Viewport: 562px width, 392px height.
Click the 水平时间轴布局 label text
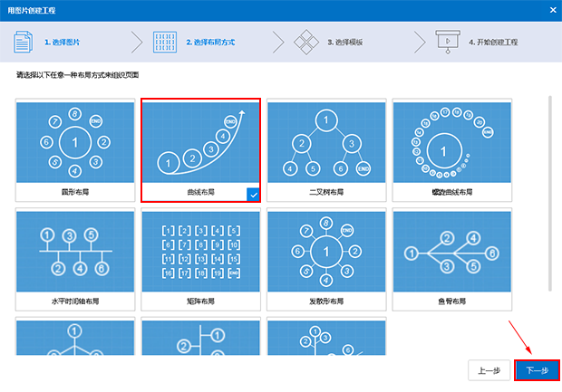[75, 301]
